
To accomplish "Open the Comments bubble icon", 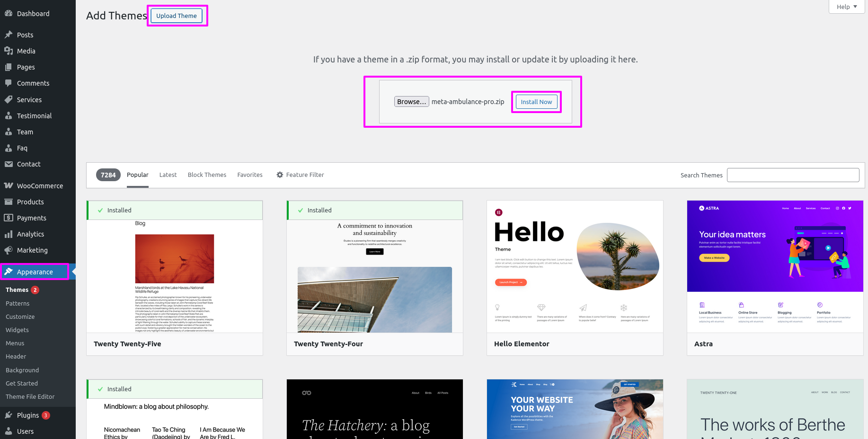I will pos(9,83).
